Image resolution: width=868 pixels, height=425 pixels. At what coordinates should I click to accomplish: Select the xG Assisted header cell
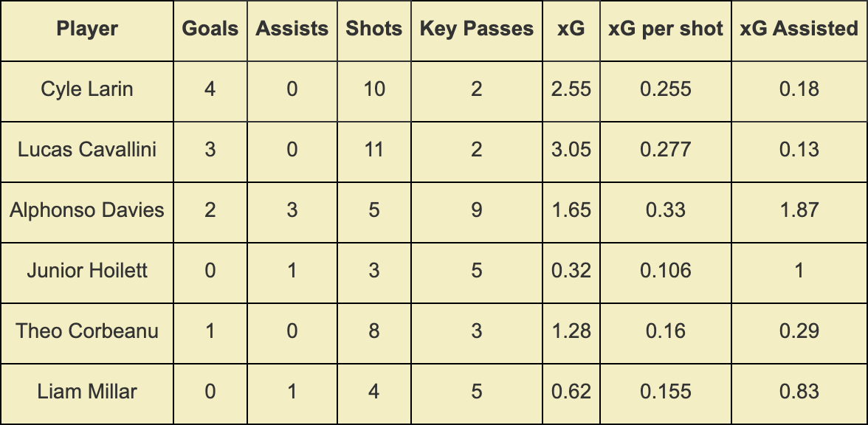799,29
